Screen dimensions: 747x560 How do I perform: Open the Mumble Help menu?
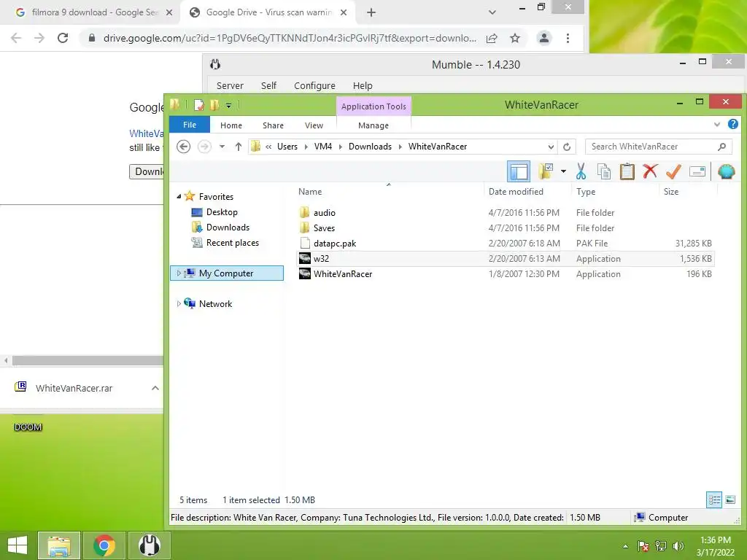tap(363, 86)
